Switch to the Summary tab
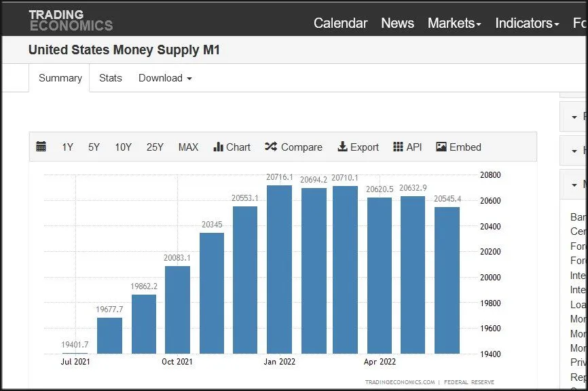Image resolution: width=588 pixels, height=391 pixels. (60, 78)
